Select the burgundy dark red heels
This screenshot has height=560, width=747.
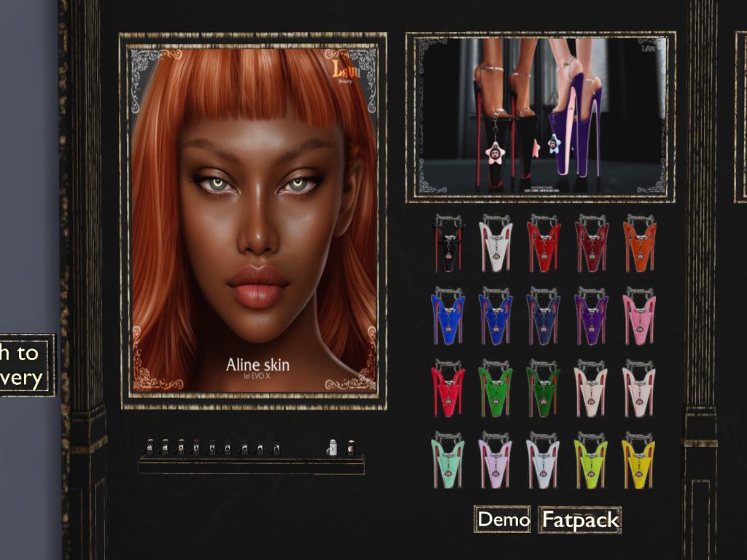click(x=591, y=244)
